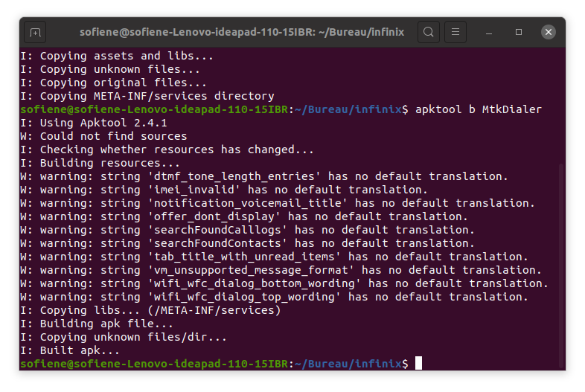The image size is (585, 392).
Task: Maximize the terminal window
Action: pyautogui.click(x=519, y=32)
